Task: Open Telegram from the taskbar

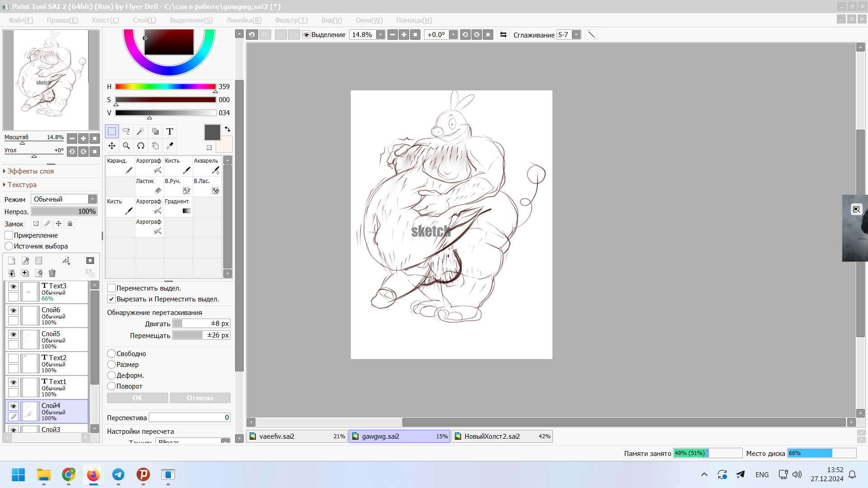Action: pyautogui.click(x=118, y=474)
